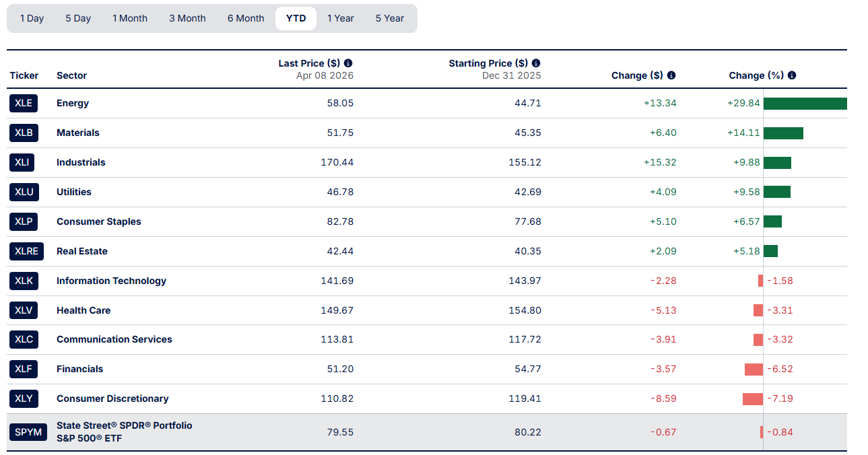Click Utilities percent change +9.58
The height and width of the screenshot is (455, 868).
coord(746,192)
